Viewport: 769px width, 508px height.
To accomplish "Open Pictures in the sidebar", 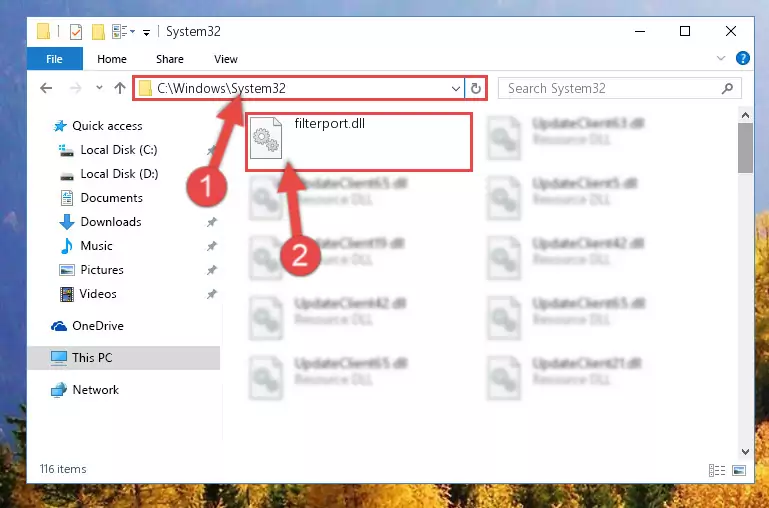I will (102, 270).
